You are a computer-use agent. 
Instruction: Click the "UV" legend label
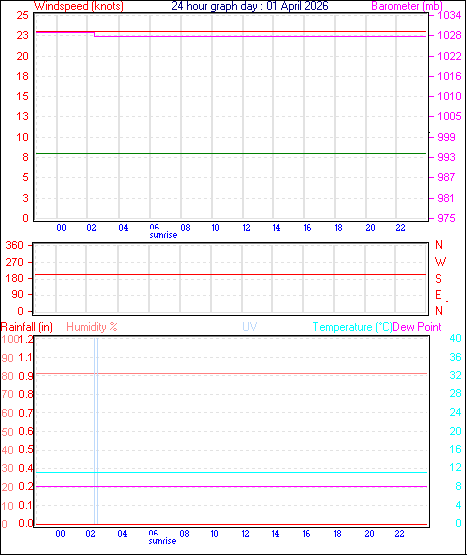point(250,327)
